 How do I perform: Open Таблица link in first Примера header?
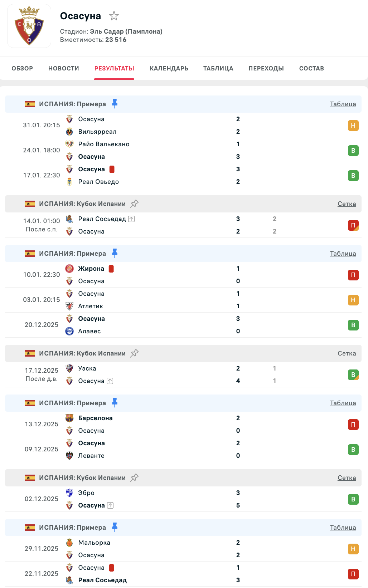[343, 104]
